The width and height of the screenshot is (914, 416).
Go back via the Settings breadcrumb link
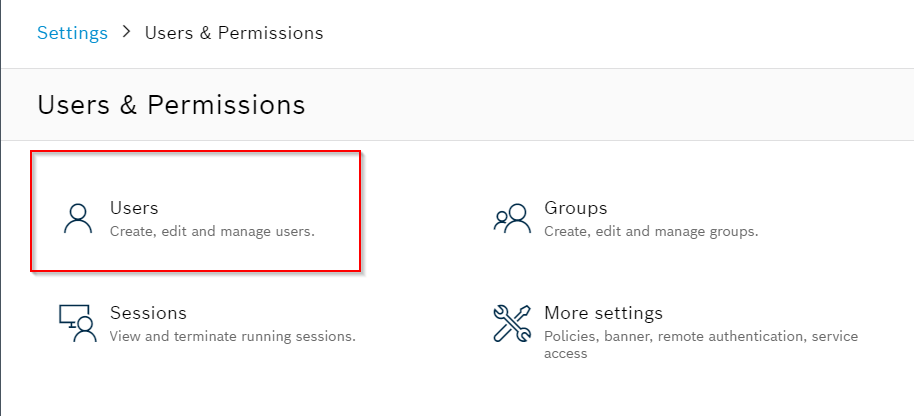(x=72, y=33)
